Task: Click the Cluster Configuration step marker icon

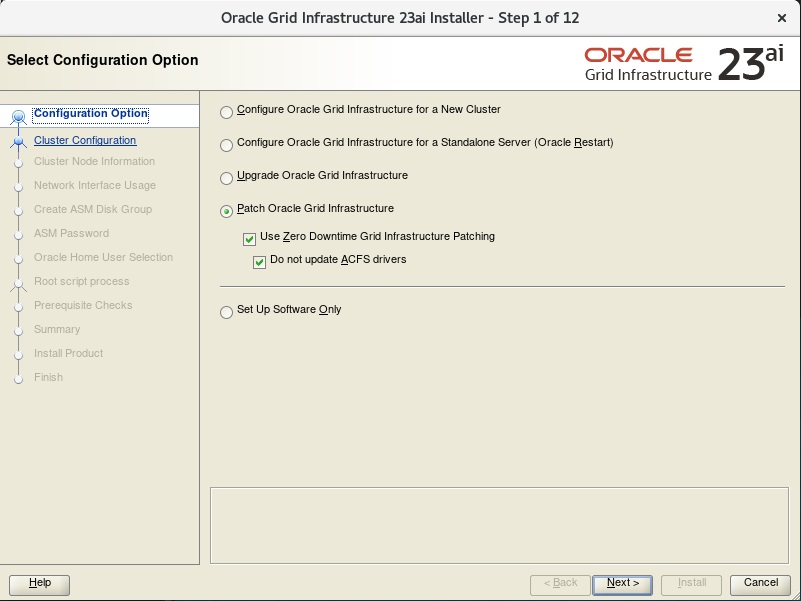Action: pos(18,141)
